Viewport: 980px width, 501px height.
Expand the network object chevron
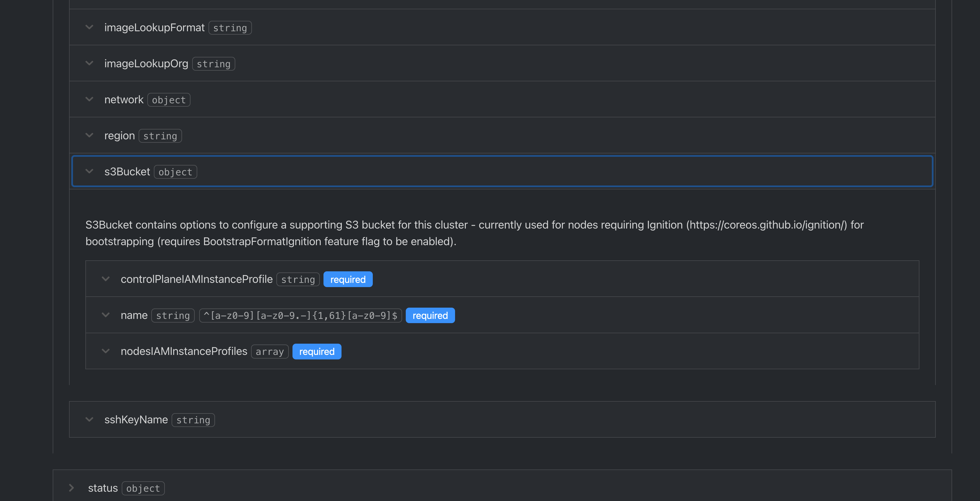pyautogui.click(x=89, y=99)
